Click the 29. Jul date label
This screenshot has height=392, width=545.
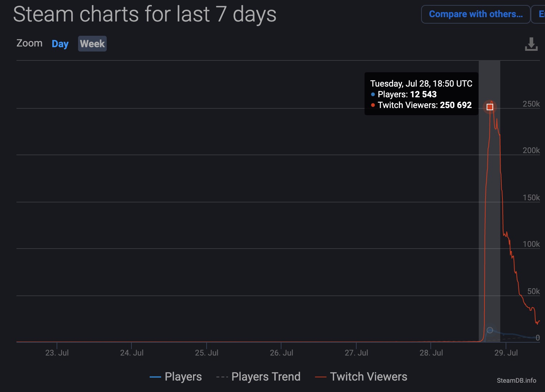(506, 353)
